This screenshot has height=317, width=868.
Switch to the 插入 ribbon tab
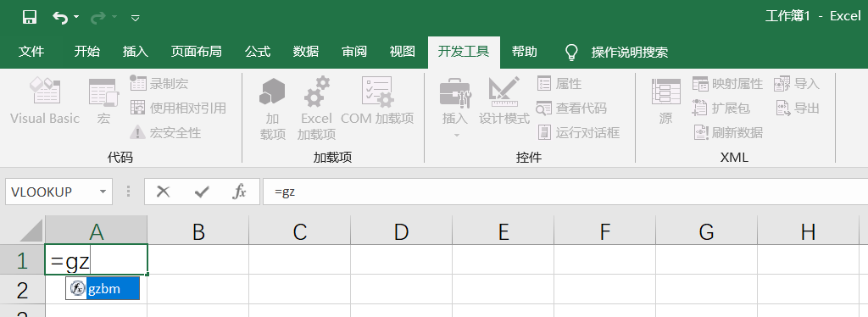(136, 52)
